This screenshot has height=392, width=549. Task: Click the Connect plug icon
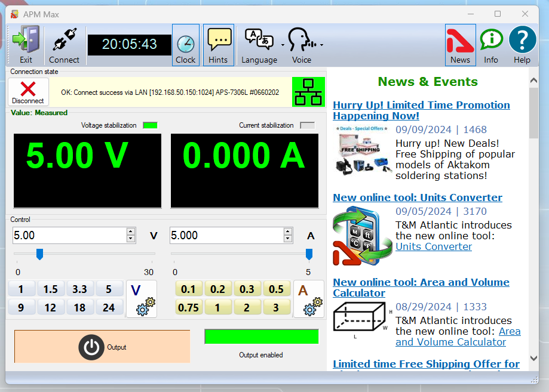coord(64,44)
